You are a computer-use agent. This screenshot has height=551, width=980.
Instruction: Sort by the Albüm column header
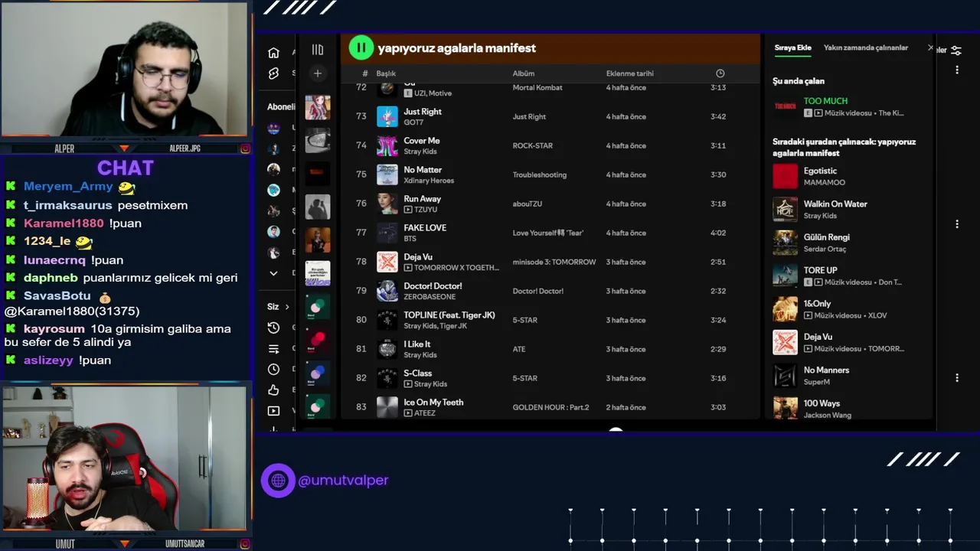pos(524,73)
